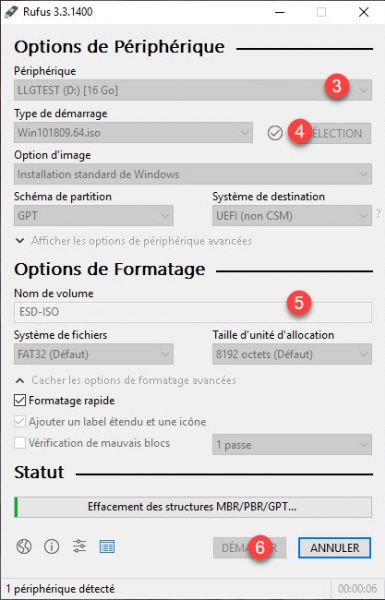Click the status progress bar
The image size is (385, 600).
[193, 507]
